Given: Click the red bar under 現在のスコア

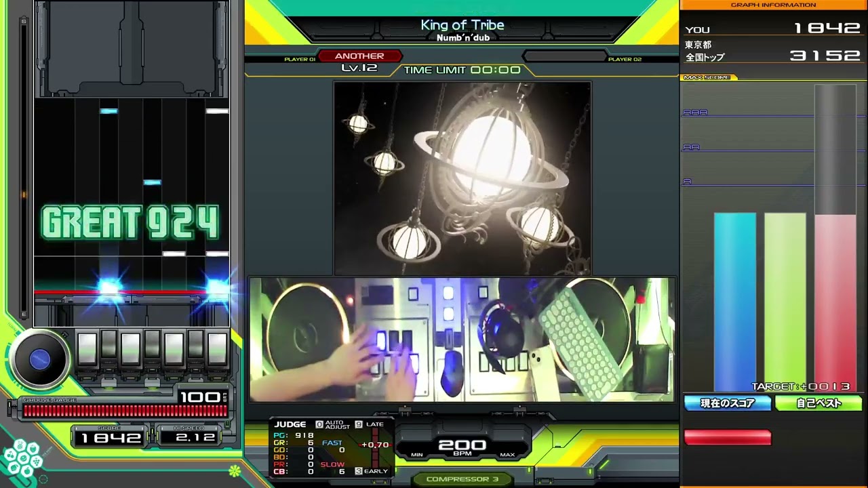Looking at the screenshot, I should (x=728, y=438).
